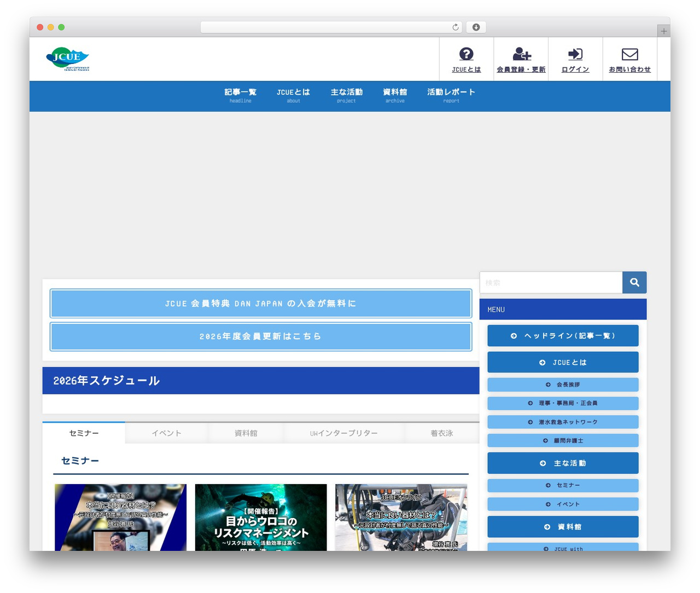Click the 会員登録・更新 add-user icon
The image size is (700, 593).
pyautogui.click(x=522, y=54)
